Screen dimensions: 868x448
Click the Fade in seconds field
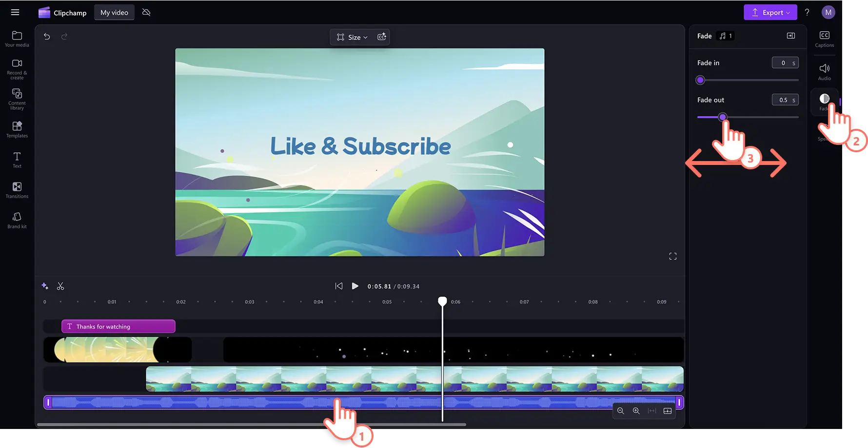[785, 62]
